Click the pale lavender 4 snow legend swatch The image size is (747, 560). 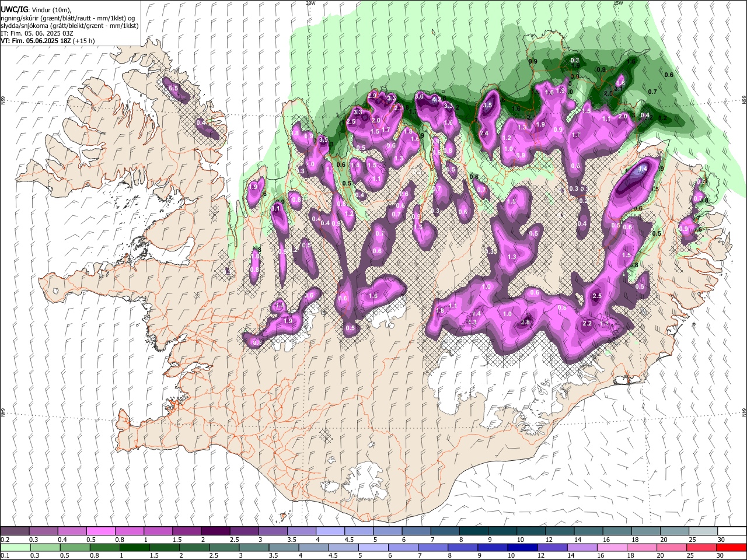[330, 531]
